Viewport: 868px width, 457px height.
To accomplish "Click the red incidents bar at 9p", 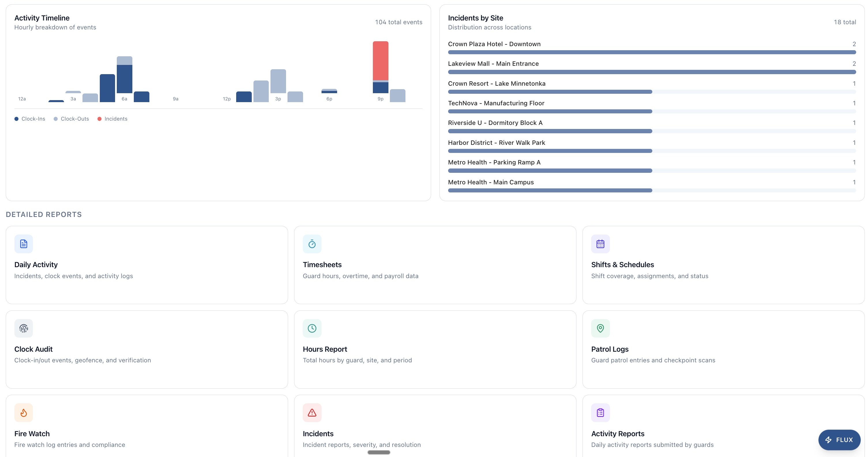I will click(380, 61).
